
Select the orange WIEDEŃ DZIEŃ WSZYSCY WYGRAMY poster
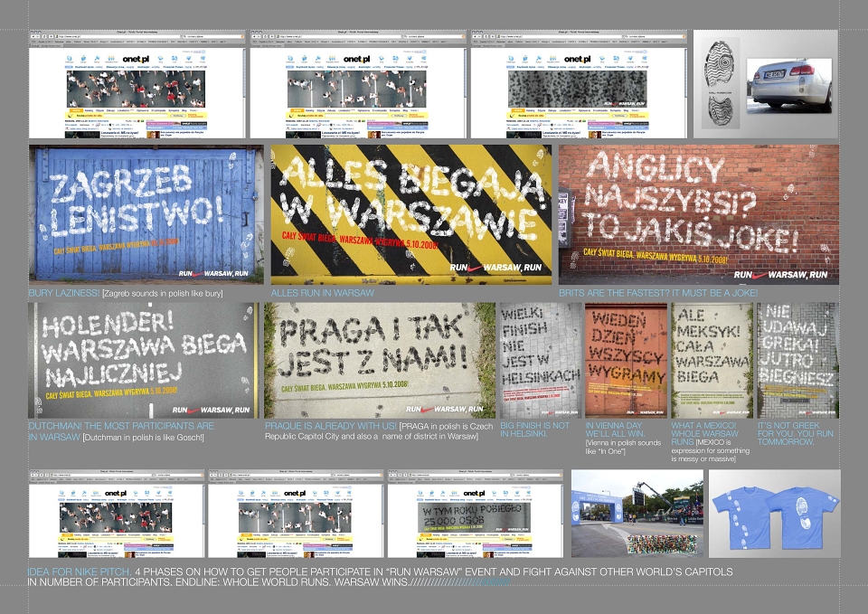(626, 360)
